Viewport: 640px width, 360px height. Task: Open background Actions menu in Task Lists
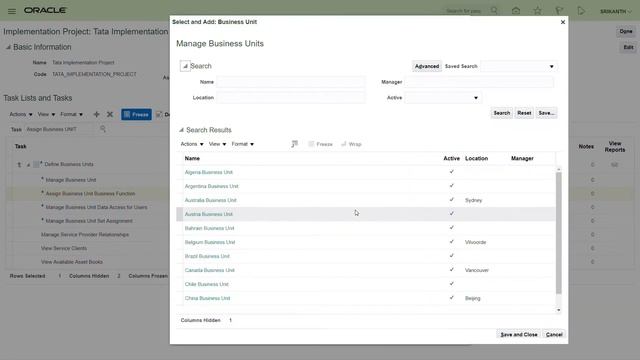tap(21, 114)
